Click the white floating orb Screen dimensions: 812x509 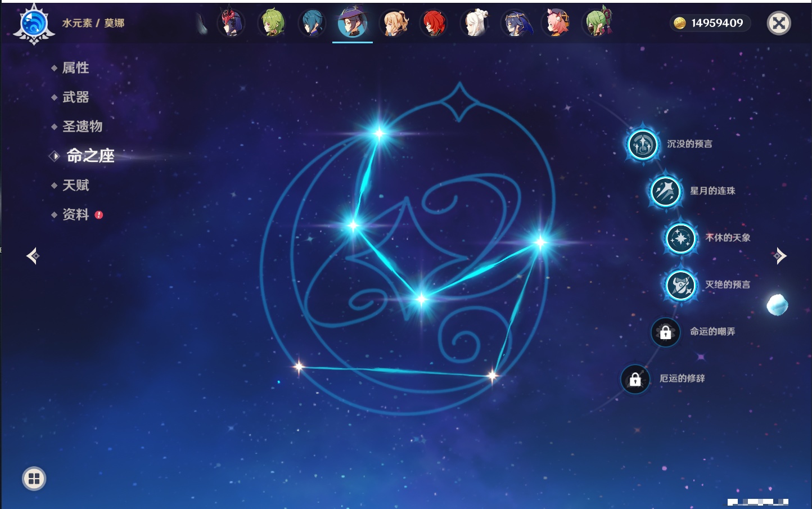777,305
